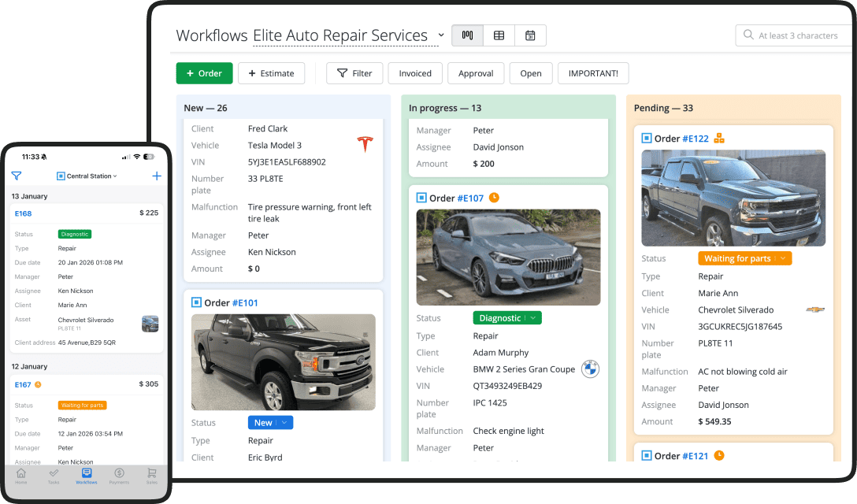Open the Diagnostic status dropdown for order E107
This screenshot has width=857, height=504.
click(506, 317)
